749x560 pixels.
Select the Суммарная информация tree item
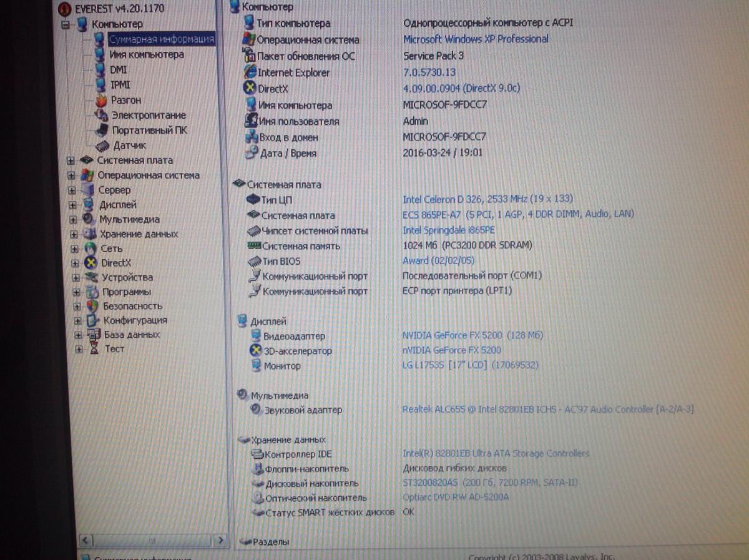coord(162,39)
